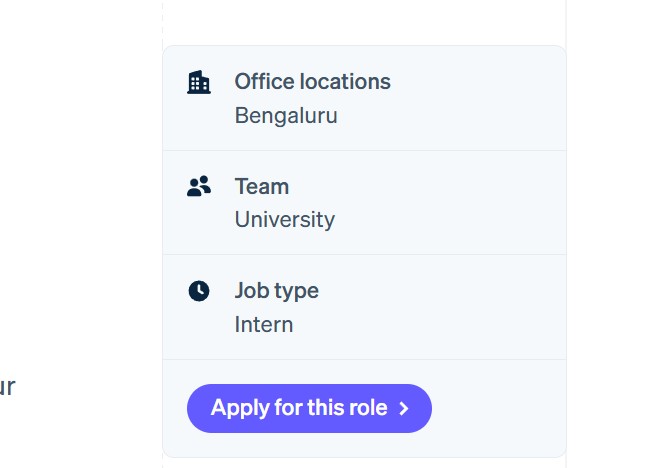The image size is (646, 468).
Task: Click the University team value
Action: (x=285, y=219)
